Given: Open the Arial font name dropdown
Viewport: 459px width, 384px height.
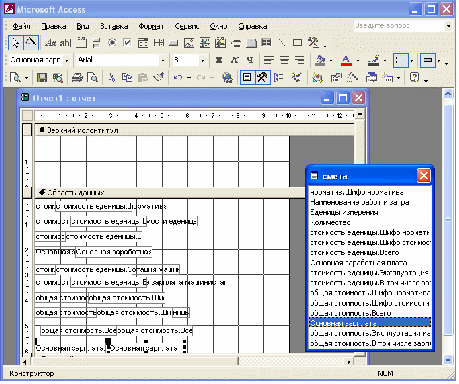Looking at the screenshot, I should click(x=163, y=60).
